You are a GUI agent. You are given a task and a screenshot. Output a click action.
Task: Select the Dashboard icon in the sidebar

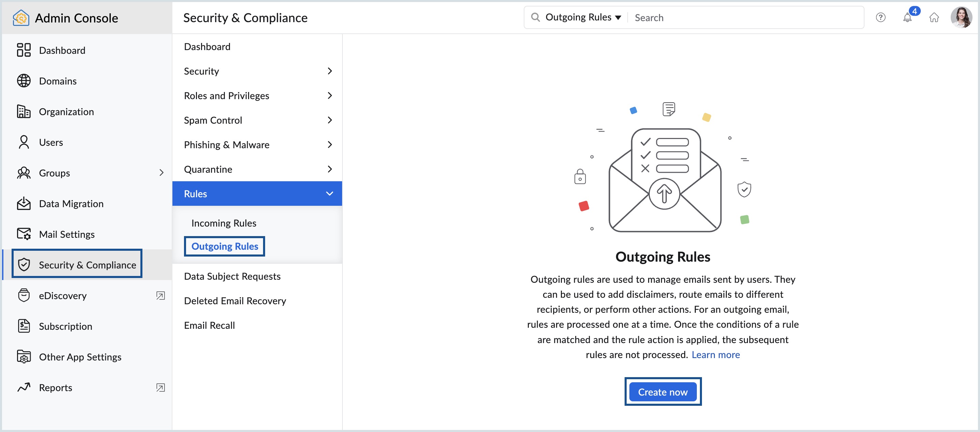point(23,50)
